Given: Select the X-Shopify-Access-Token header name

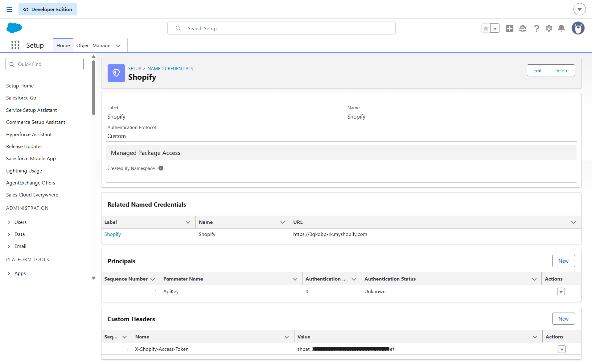Looking at the screenshot, I should pyautogui.click(x=162, y=349).
